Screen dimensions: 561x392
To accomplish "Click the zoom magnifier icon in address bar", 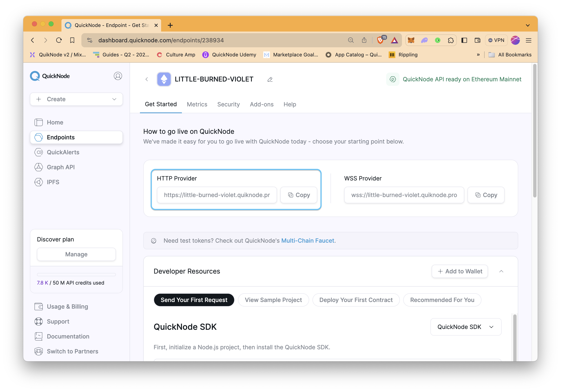I will pos(351,40).
